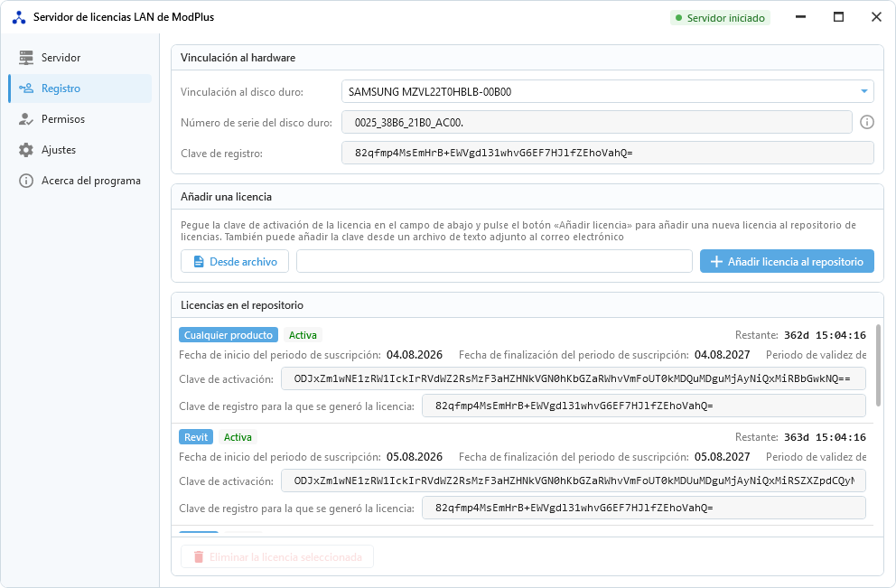Maximize the ModPlus license server window
896x588 pixels.
(838, 17)
